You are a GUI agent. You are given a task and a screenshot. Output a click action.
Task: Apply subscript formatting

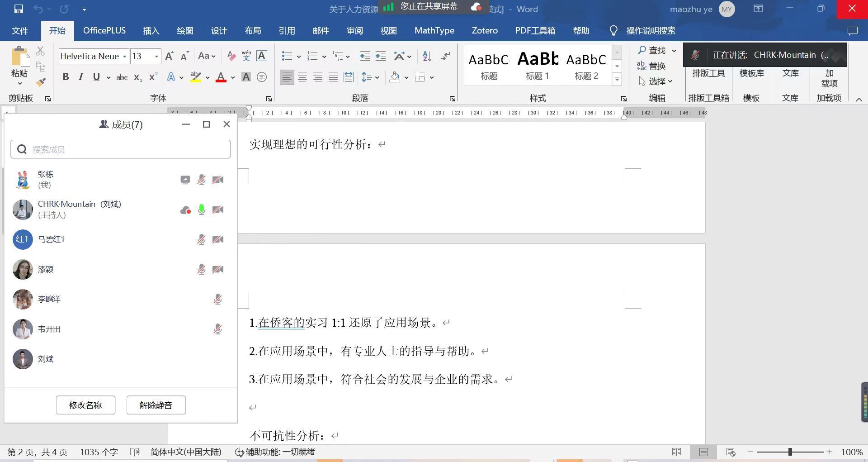coord(138,77)
